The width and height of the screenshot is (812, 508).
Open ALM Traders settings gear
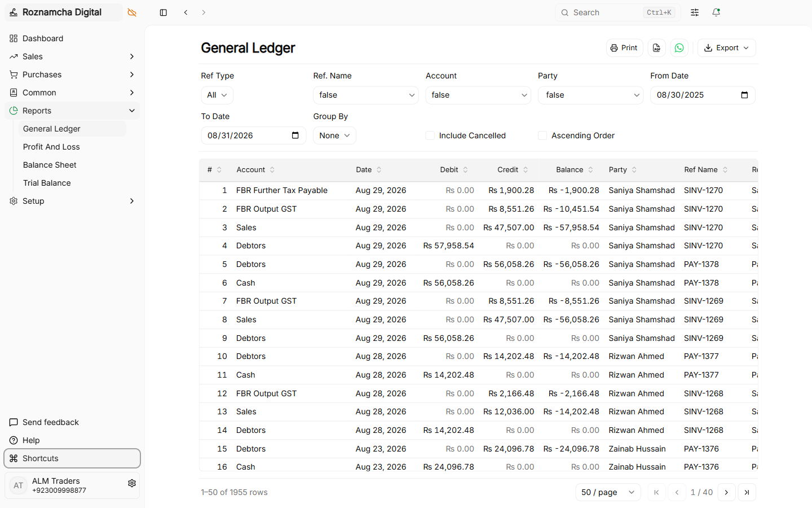[132, 483]
